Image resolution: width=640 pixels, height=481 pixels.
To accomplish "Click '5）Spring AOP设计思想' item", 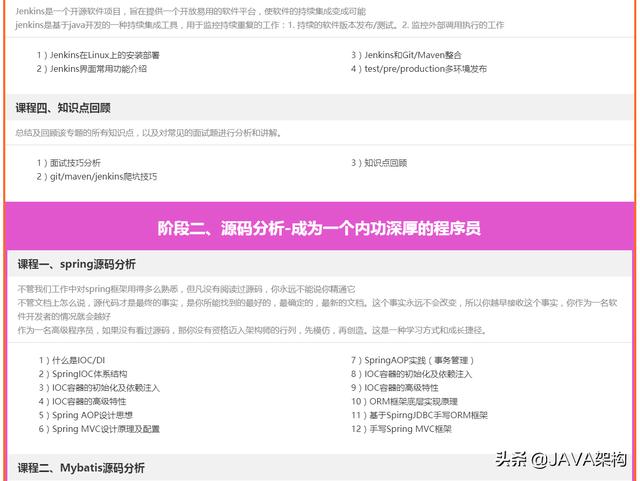I will pyautogui.click(x=86, y=415).
